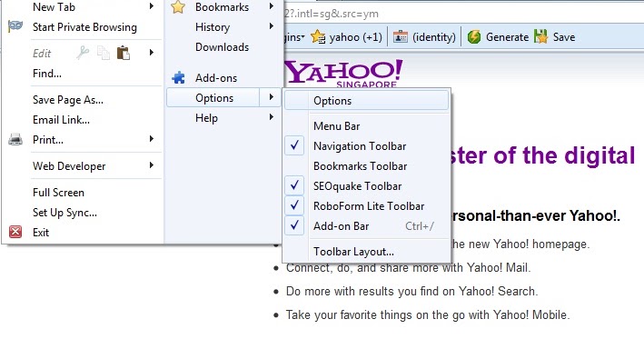
Task: Click the yahoo (+1) toolbar label
Action: [356, 37]
